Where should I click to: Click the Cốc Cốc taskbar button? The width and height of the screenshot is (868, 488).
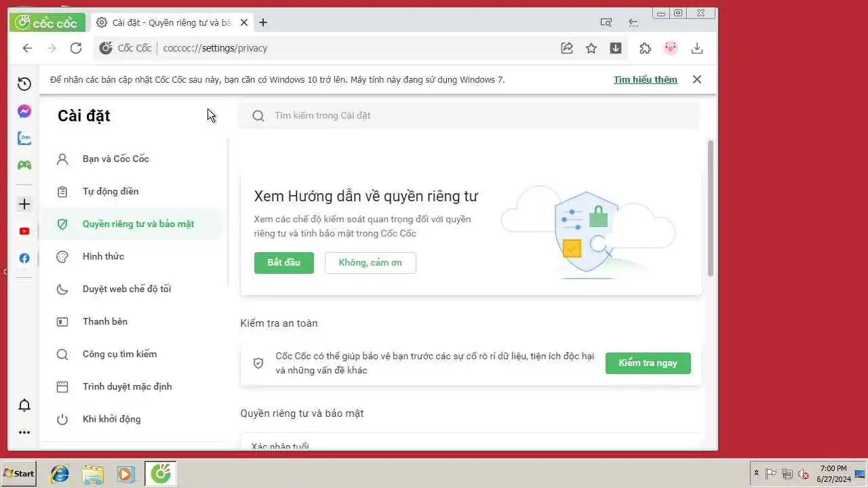click(x=161, y=474)
